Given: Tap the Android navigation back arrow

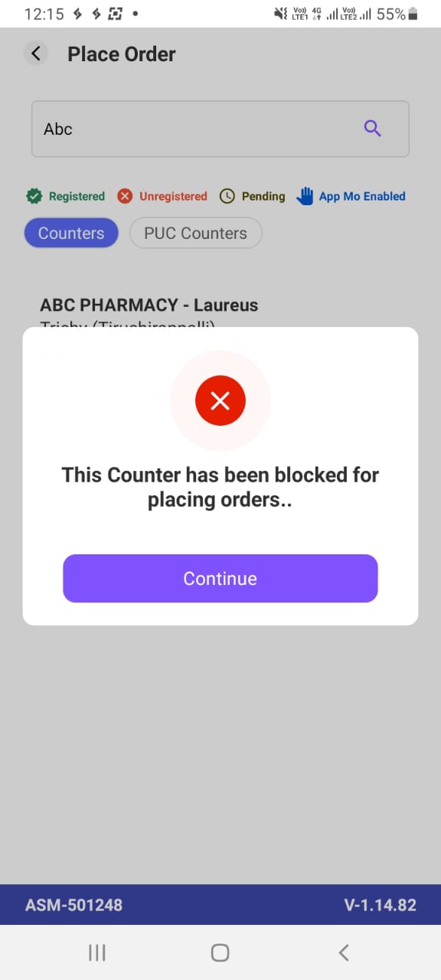Looking at the screenshot, I should (344, 952).
